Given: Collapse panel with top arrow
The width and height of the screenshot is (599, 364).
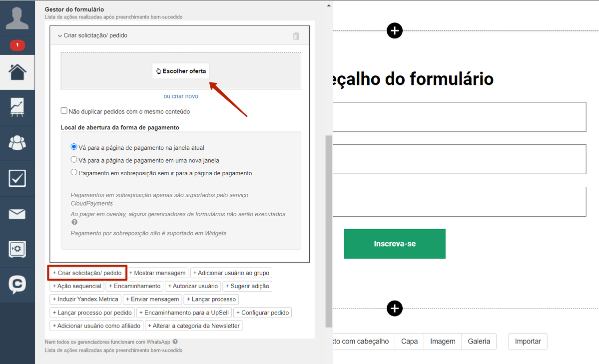Looking at the screenshot, I should click(329, 5).
